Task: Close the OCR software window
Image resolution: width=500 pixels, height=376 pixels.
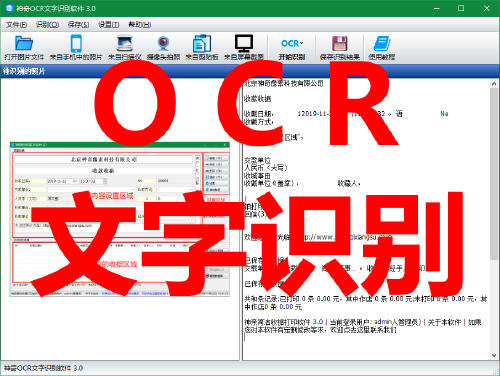Action: pyautogui.click(x=486, y=8)
